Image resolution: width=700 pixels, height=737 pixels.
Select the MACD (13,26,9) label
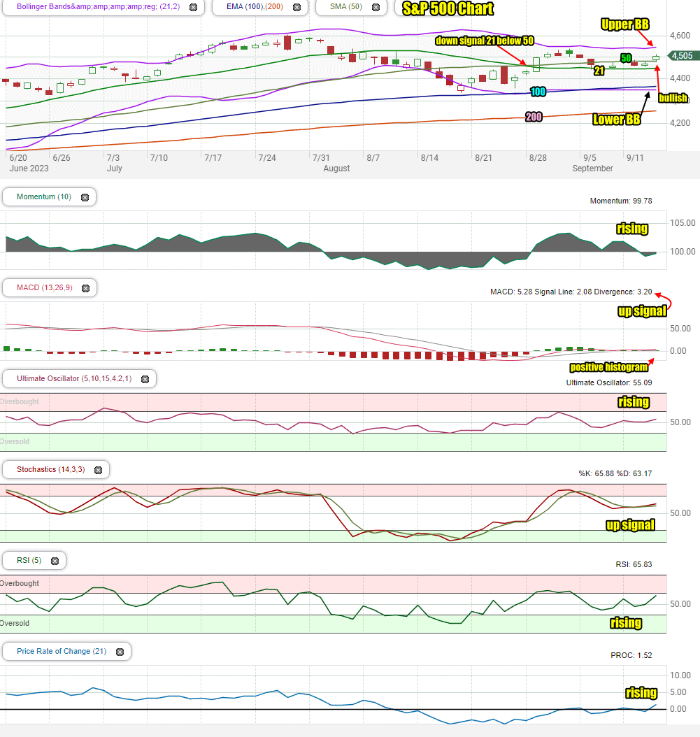[x=45, y=287]
